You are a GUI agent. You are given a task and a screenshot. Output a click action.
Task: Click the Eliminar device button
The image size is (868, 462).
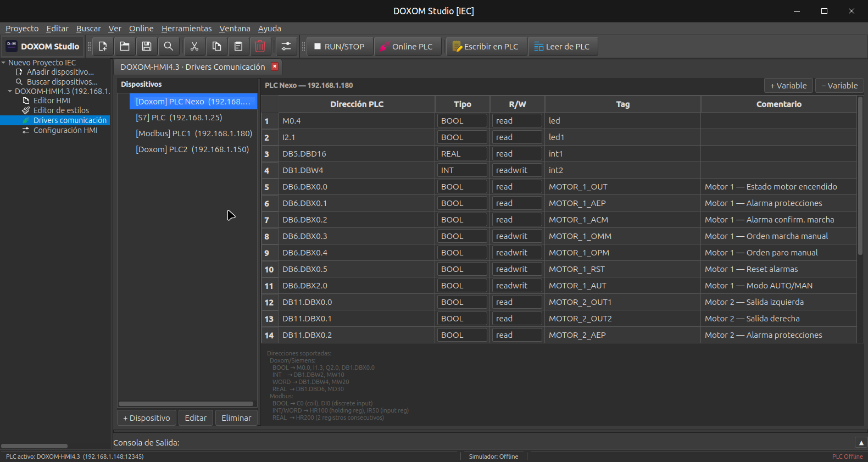click(236, 418)
